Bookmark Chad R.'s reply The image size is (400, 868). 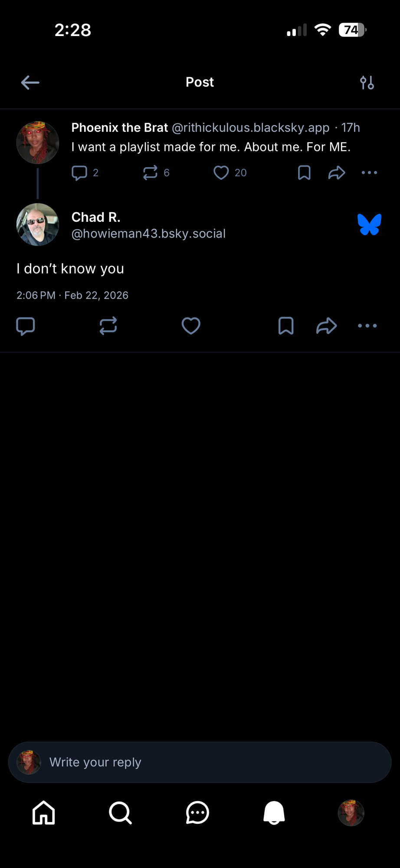pos(286,326)
